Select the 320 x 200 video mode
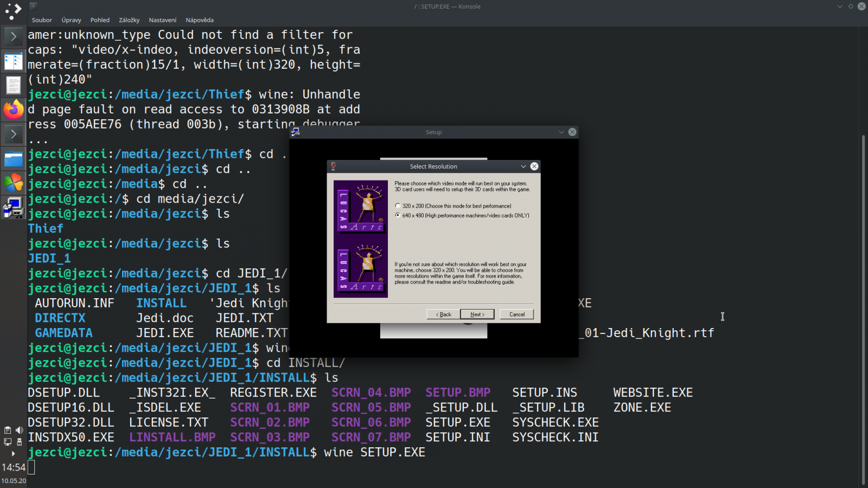Image resolution: width=868 pixels, height=488 pixels. pyautogui.click(x=397, y=206)
